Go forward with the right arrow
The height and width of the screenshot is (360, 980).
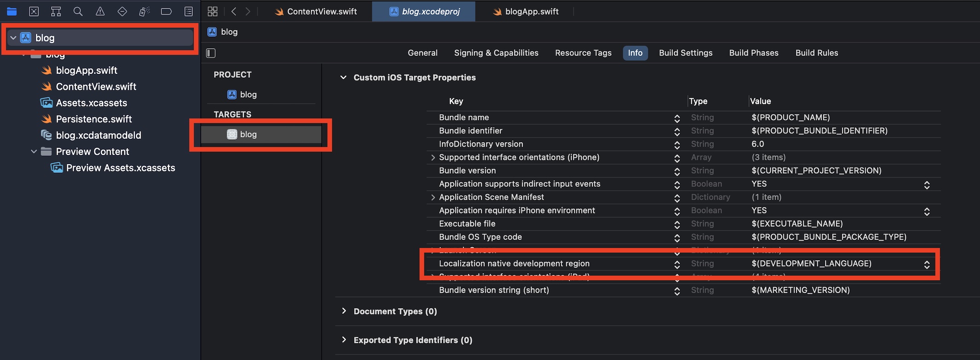[248, 12]
